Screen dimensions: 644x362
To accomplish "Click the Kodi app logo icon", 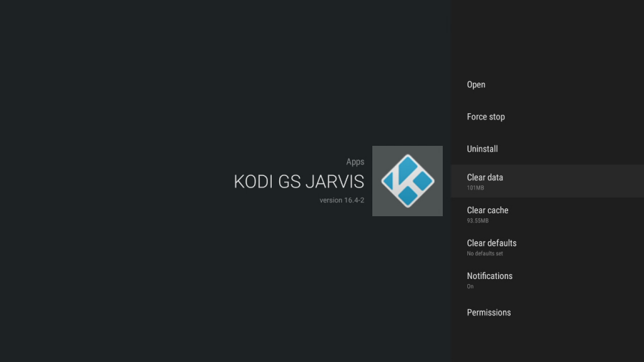I will [x=408, y=181].
